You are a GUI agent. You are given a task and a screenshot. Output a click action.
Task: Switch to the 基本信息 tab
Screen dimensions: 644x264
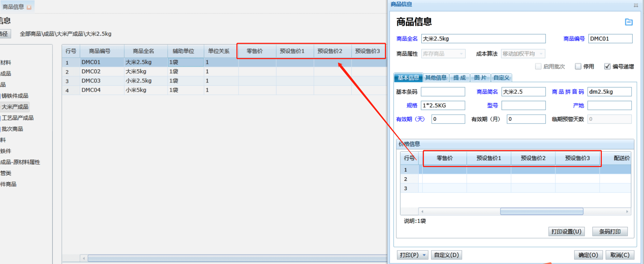tap(408, 78)
